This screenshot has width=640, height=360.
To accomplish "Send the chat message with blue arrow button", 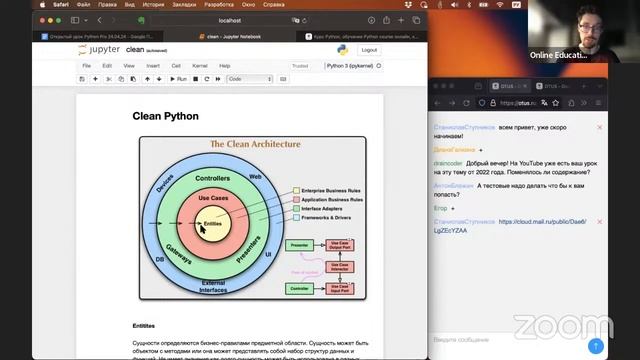I will [596, 346].
